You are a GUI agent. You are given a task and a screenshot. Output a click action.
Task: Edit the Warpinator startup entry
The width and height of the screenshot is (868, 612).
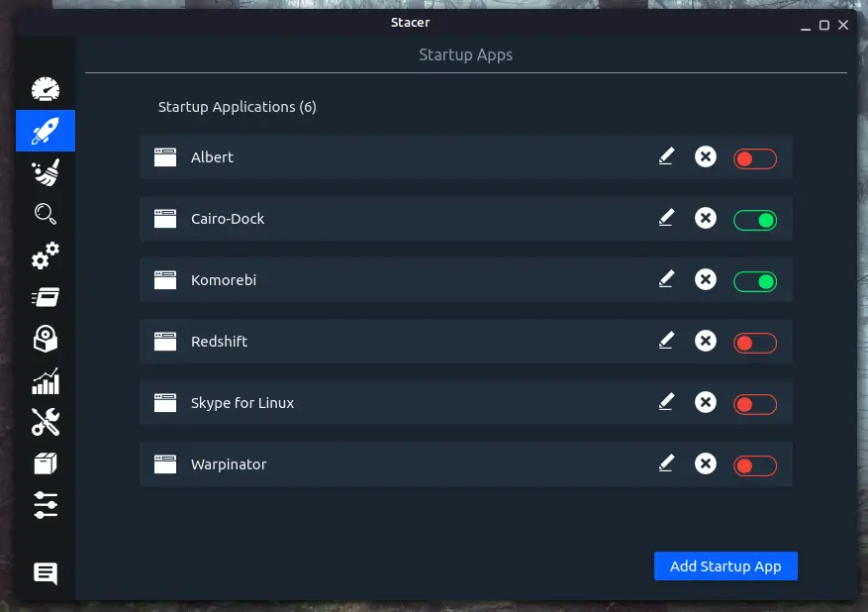tap(666, 464)
